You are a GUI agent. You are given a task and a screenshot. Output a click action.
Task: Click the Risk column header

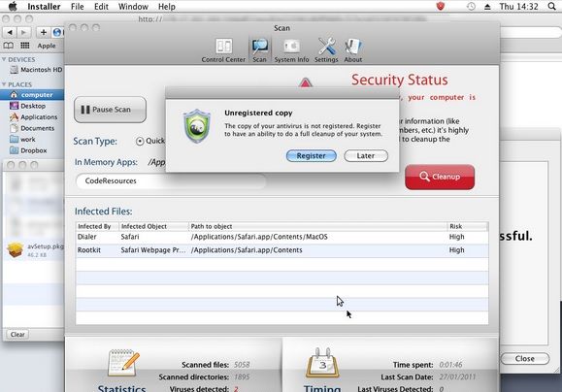[x=468, y=226]
